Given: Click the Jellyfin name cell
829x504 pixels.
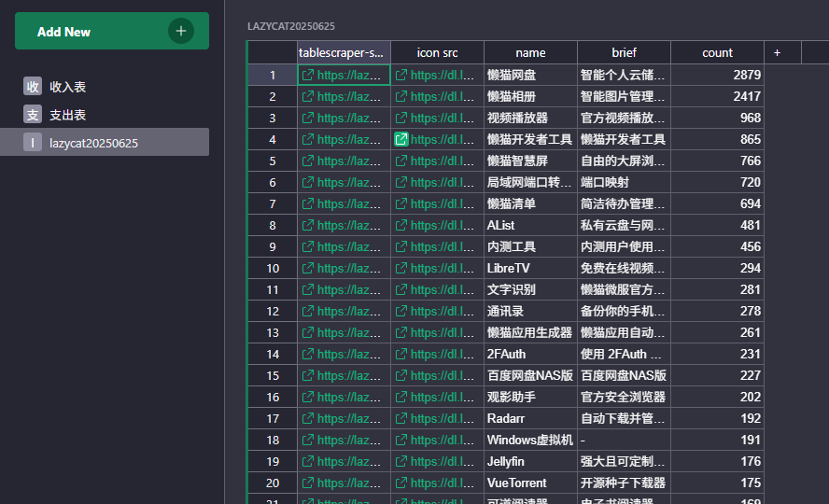Looking at the screenshot, I should (530, 462).
